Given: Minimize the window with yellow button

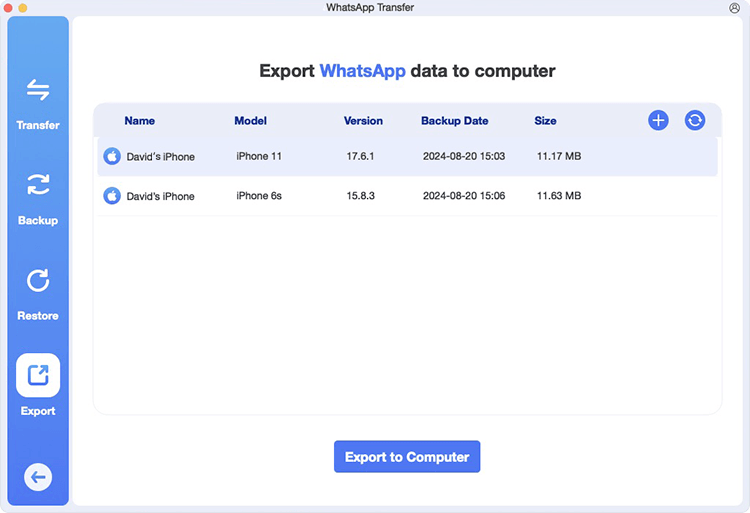Looking at the screenshot, I should (x=22, y=8).
